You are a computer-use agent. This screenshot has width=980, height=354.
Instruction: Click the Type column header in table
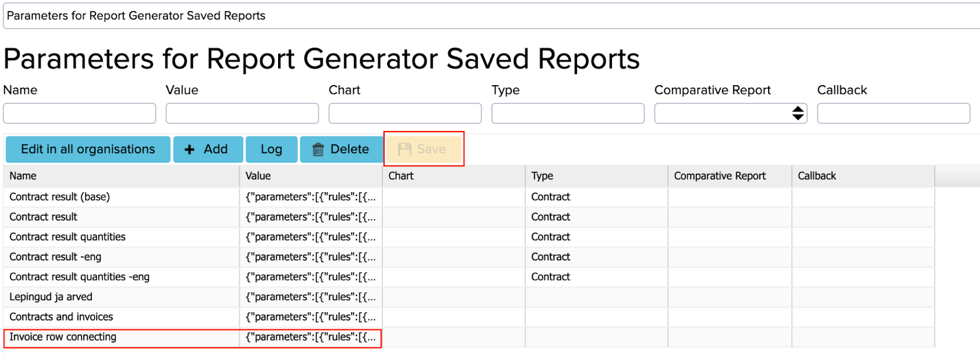[x=542, y=176]
